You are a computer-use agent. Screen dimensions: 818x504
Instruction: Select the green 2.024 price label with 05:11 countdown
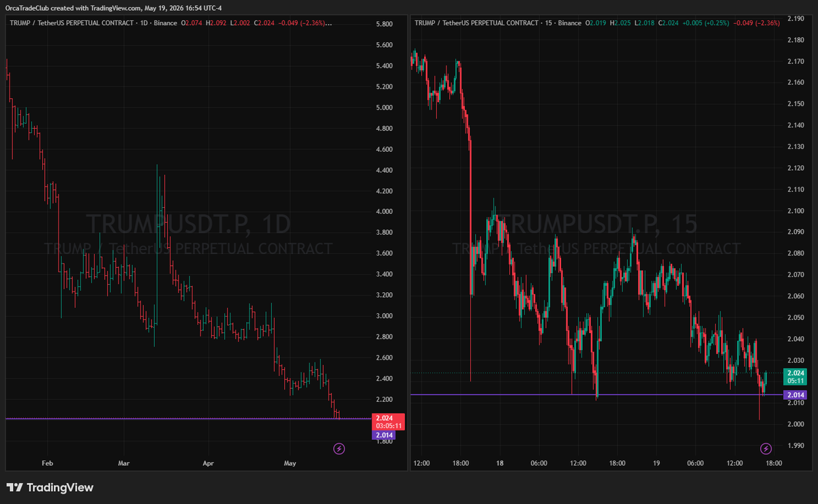[x=794, y=377]
